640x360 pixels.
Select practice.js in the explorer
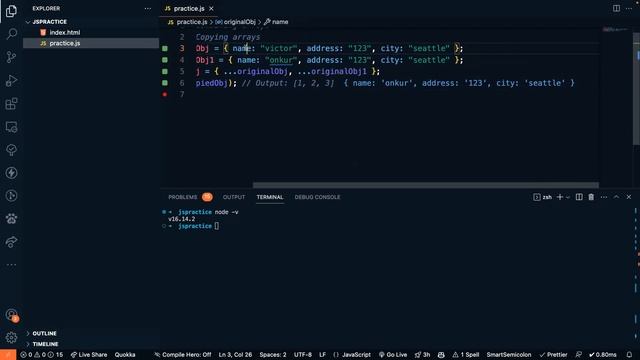64,43
